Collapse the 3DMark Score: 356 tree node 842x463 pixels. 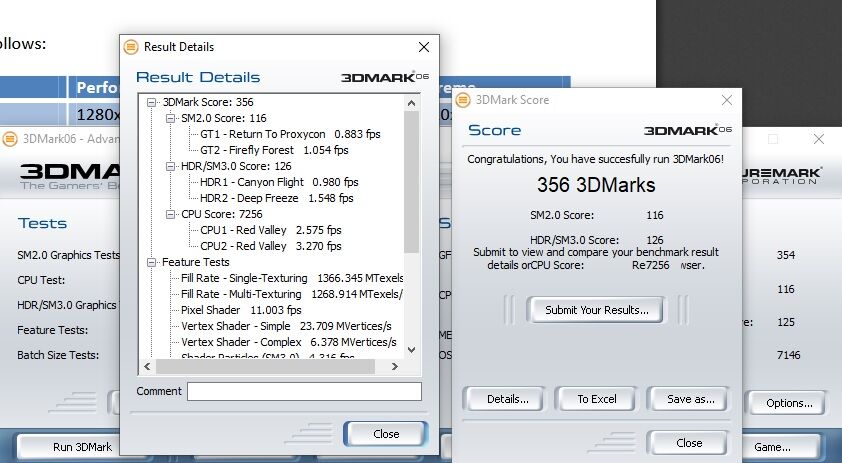[x=151, y=102]
